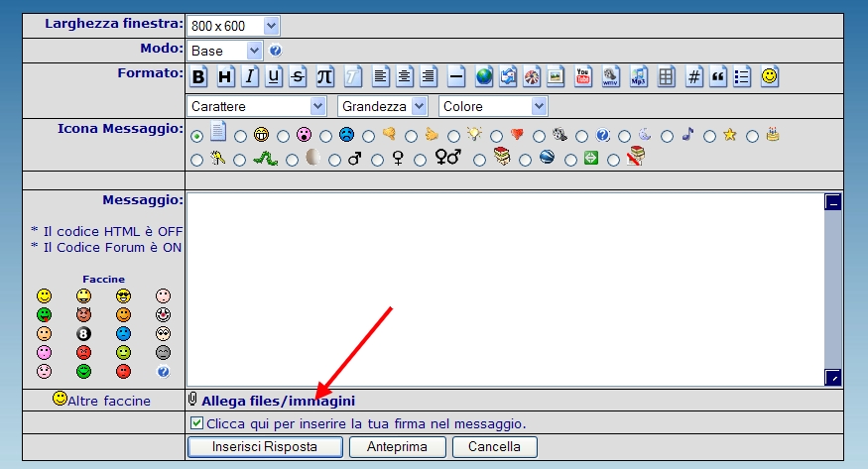
Task: Select the document page message icon radio
Action: click(x=196, y=136)
